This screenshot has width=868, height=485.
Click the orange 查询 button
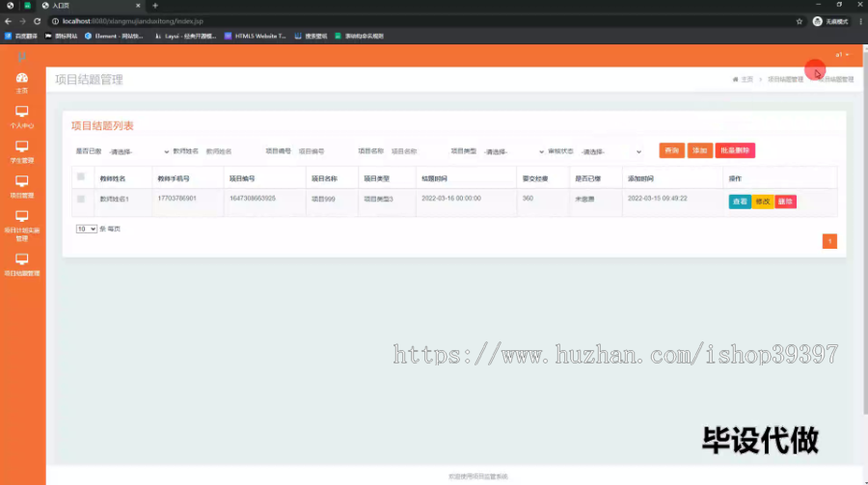tap(671, 150)
